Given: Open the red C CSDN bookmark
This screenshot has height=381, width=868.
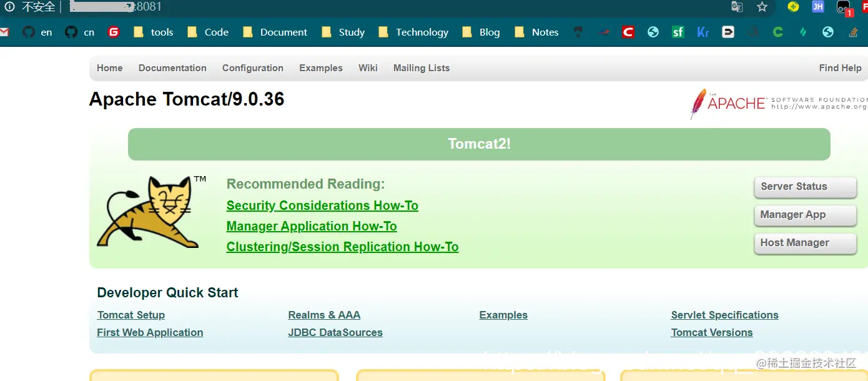Looking at the screenshot, I should (628, 32).
